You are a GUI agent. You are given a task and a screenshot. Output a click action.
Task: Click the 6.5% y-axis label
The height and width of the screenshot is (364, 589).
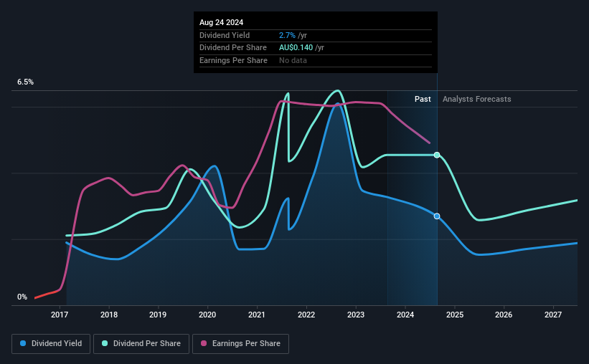25,82
